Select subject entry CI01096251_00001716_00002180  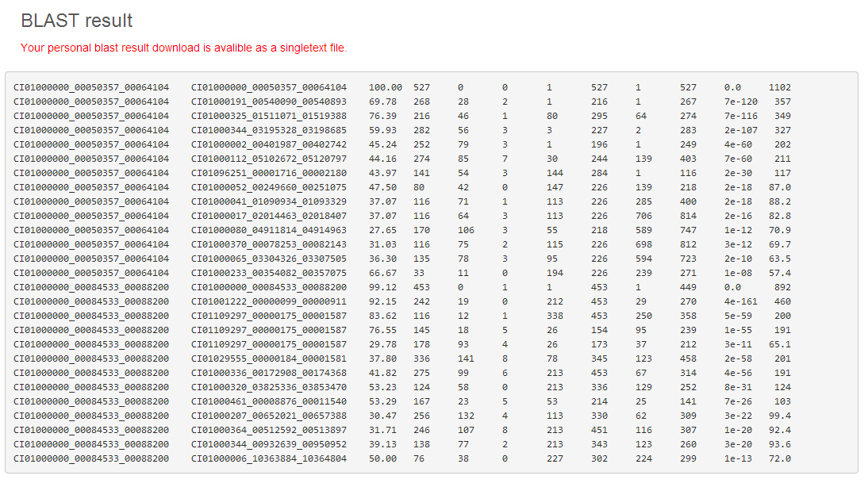(x=269, y=173)
